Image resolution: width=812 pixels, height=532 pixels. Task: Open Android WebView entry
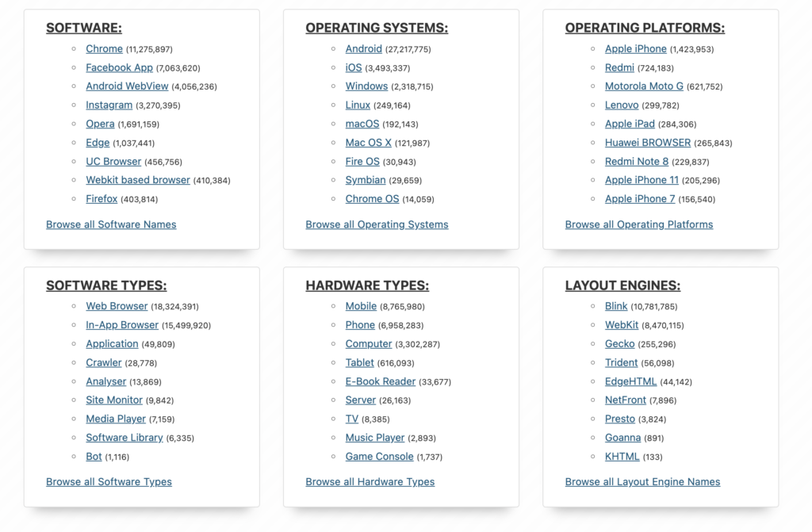127,86
